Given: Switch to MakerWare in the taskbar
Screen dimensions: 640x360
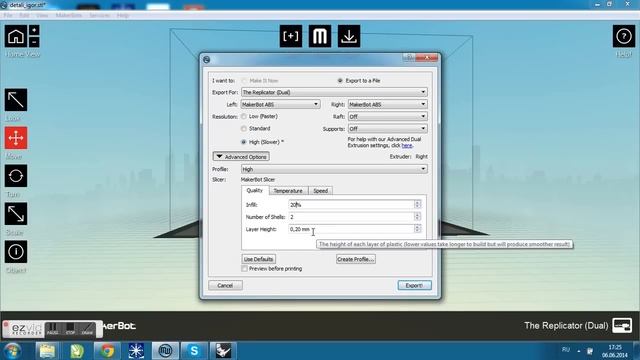Looking at the screenshot, I should pyautogui.click(x=165, y=351).
